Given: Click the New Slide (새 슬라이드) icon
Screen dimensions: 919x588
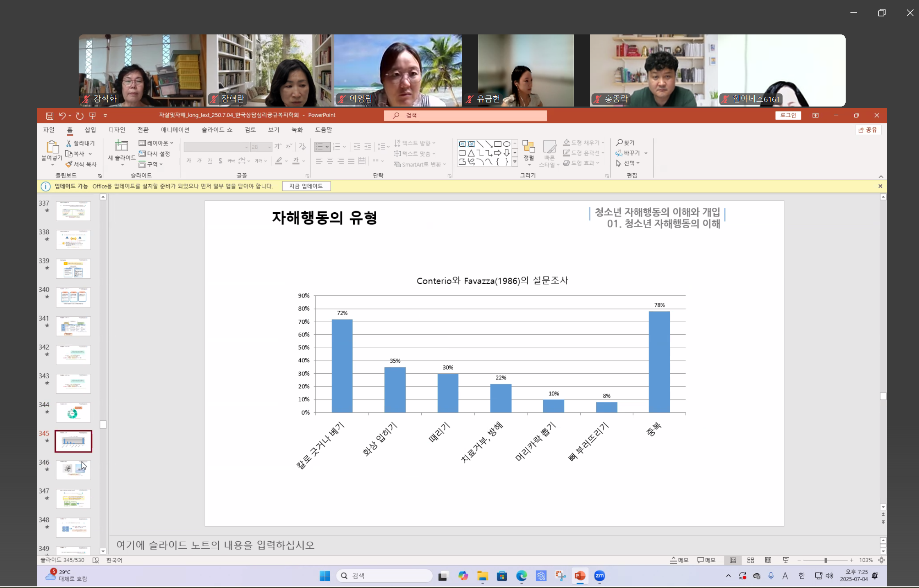Looking at the screenshot, I should 121,146.
